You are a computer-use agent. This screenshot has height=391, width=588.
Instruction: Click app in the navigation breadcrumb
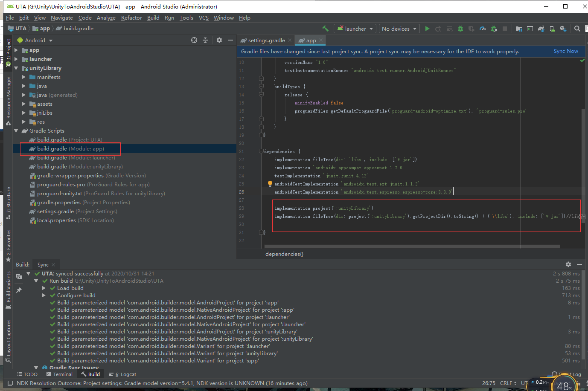click(41, 29)
